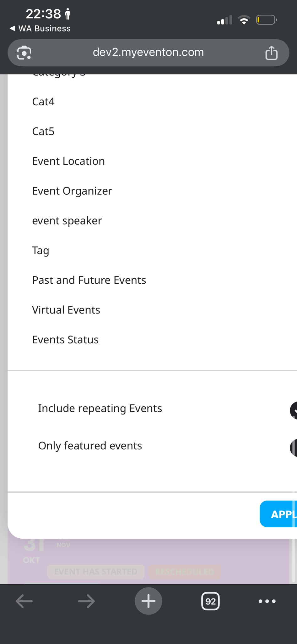Select the Cat5 filter option
This screenshot has height=644, width=297.
click(43, 131)
